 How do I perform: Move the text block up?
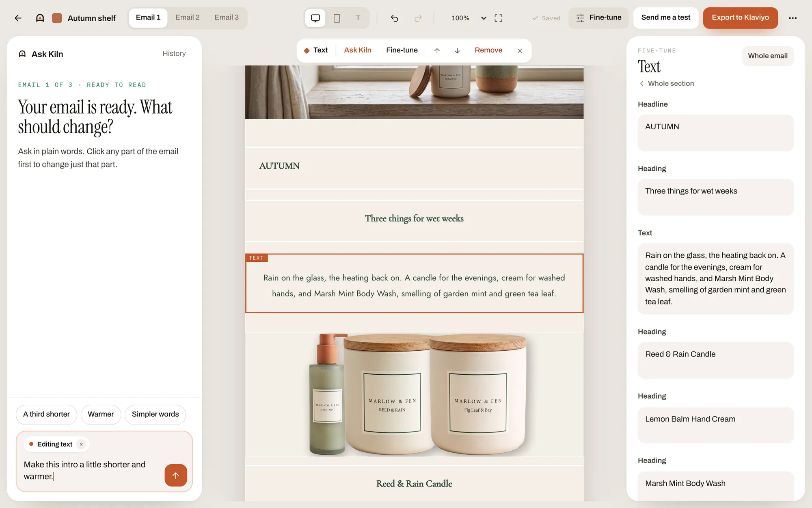tap(437, 50)
